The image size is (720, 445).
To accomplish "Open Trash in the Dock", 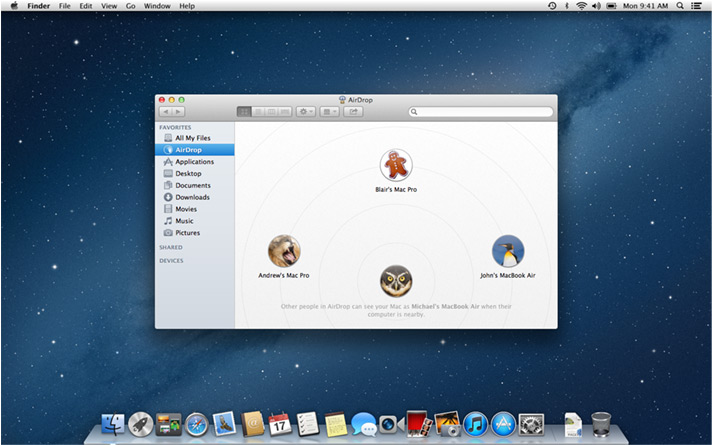I will (x=601, y=424).
